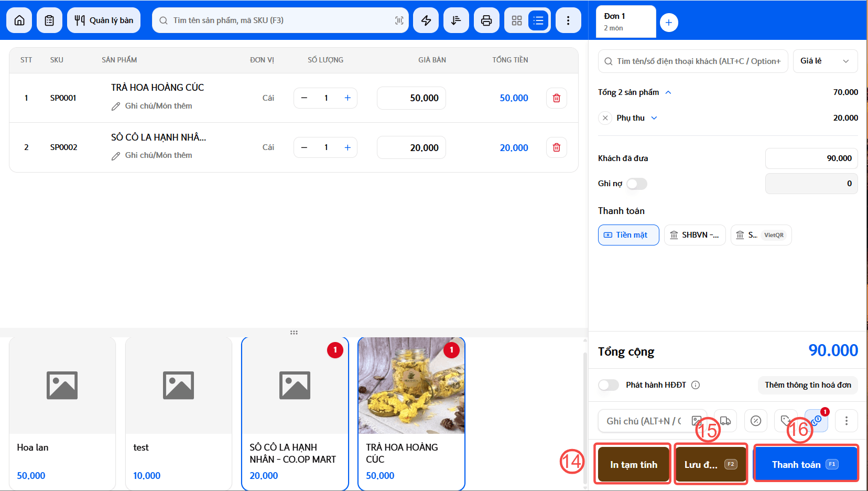Click the Thanh toán F1 button
Viewport: 868px width, 491px height.
[806, 465]
